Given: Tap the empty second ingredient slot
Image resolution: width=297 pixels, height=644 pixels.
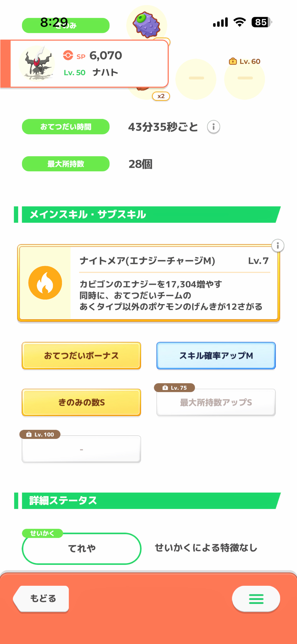Looking at the screenshot, I should click(x=196, y=79).
